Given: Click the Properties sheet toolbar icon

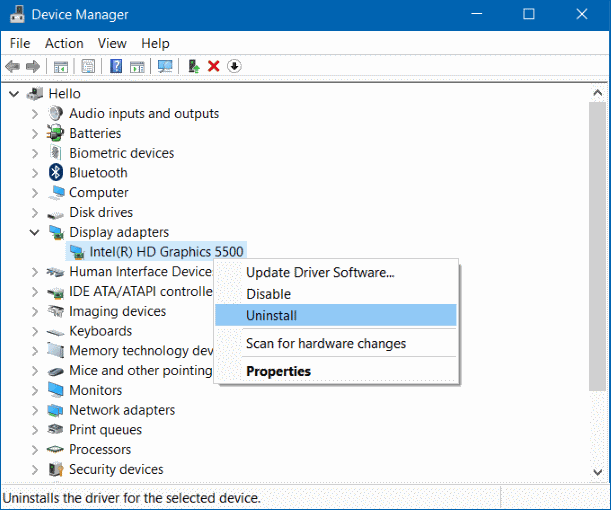Looking at the screenshot, I should (88, 66).
